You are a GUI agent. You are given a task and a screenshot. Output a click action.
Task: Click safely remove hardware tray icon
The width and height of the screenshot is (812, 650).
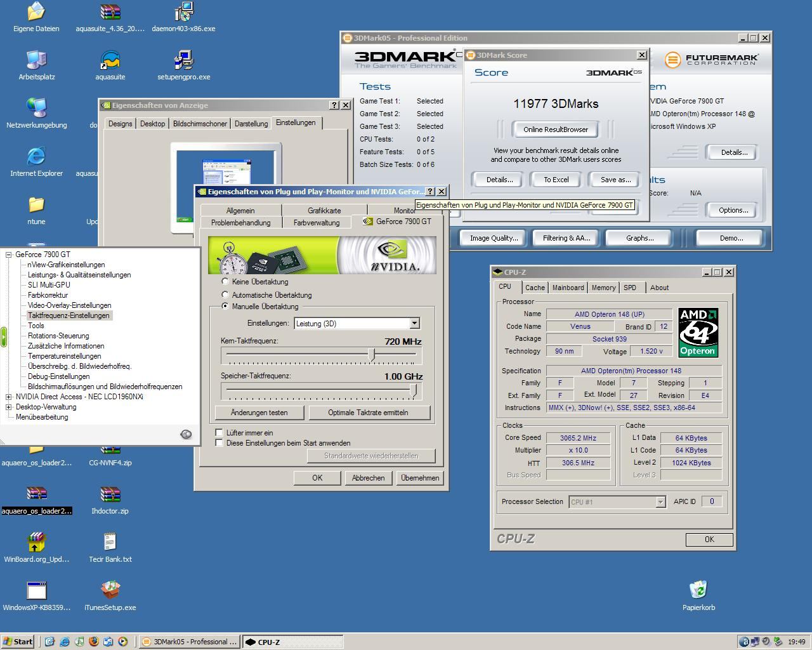click(x=776, y=642)
